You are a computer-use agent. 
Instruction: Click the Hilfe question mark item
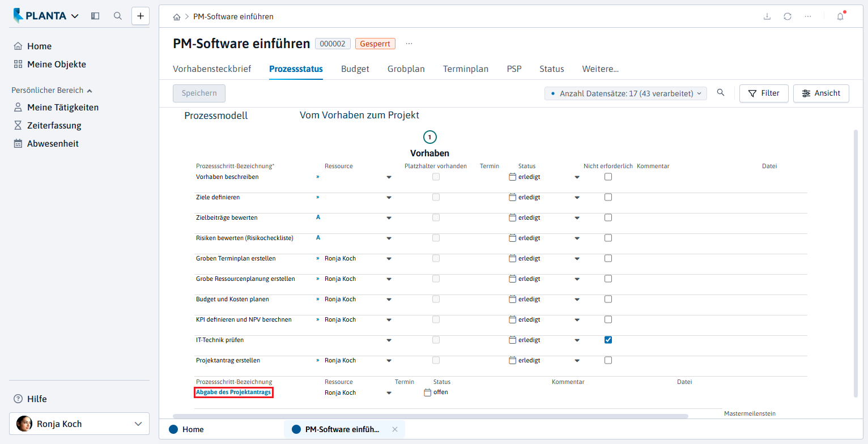pyautogui.click(x=31, y=399)
